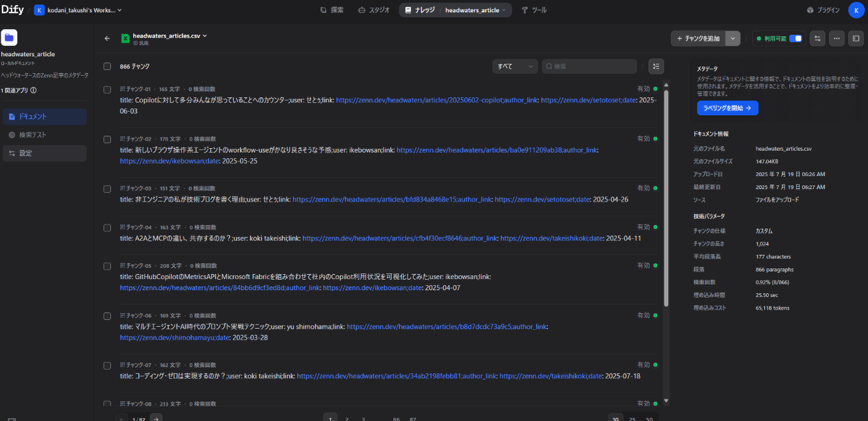
Task: Open the user avatar K menu
Action: [x=856, y=10]
